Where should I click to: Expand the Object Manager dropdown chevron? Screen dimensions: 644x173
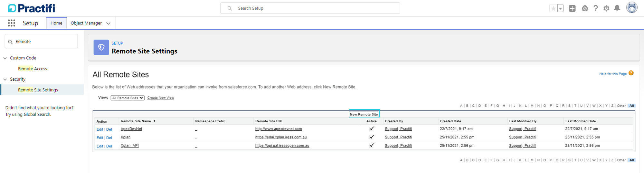click(109, 23)
